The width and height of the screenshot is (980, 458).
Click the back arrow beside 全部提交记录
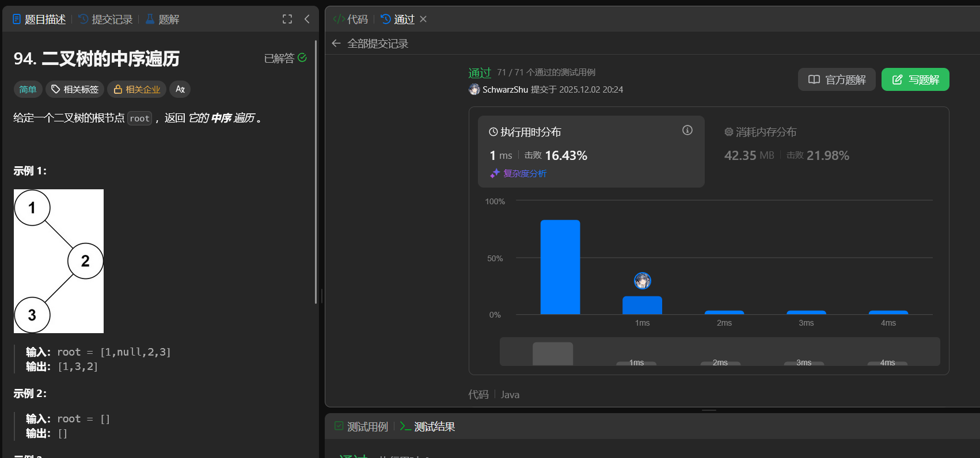336,43
